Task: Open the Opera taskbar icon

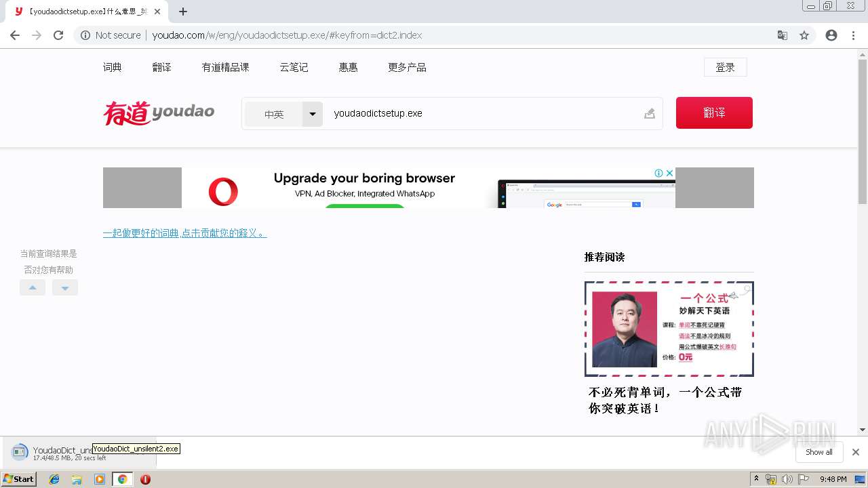Action: coord(145,479)
